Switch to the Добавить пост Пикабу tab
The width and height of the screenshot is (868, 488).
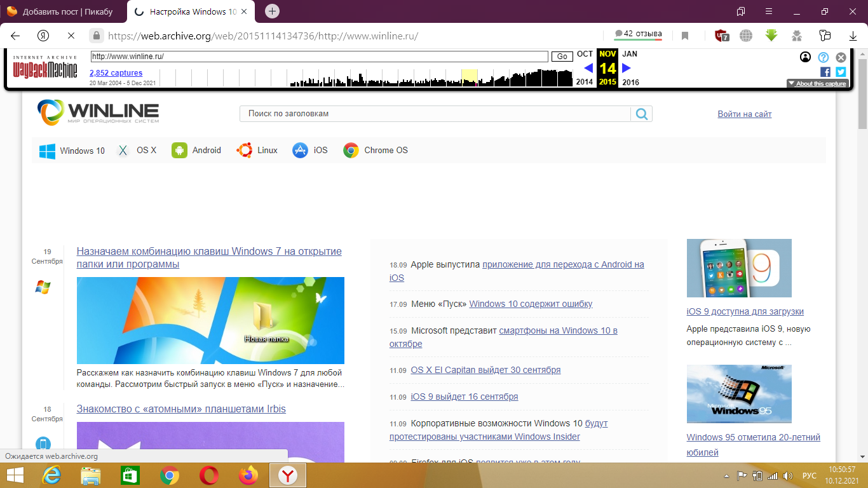pyautogui.click(x=63, y=11)
